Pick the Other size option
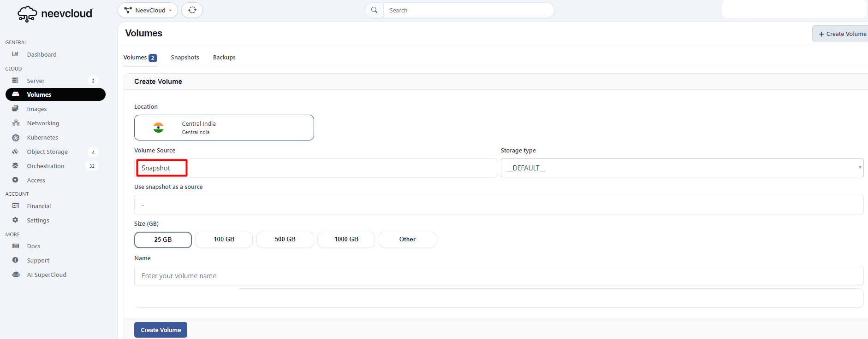This screenshot has height=339, width=868. (407, 240)
